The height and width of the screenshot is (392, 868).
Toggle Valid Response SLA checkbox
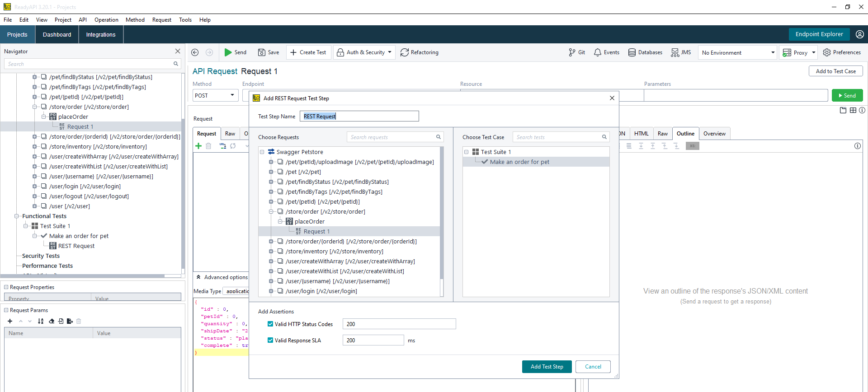pyautogui.click(x=270, y=340)
